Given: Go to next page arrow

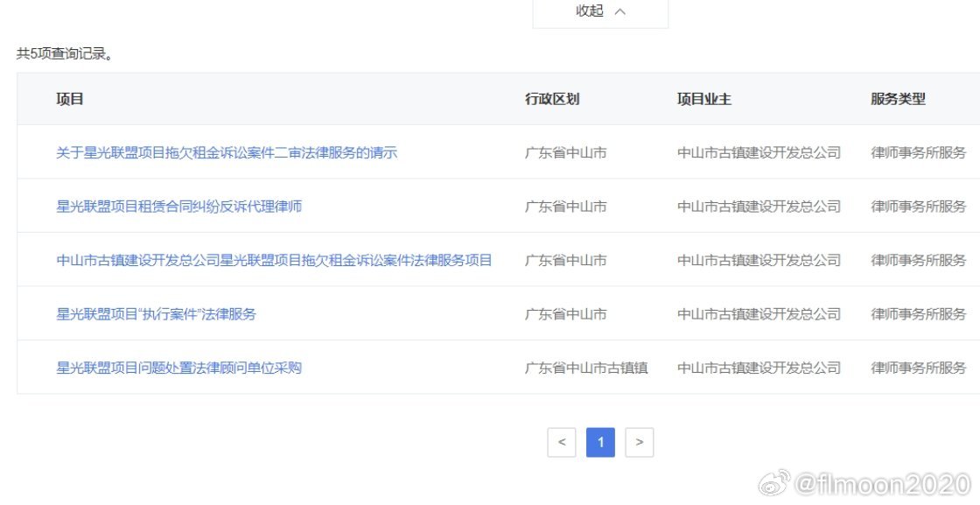Looking at the screenshot, I should coord(640,443).
